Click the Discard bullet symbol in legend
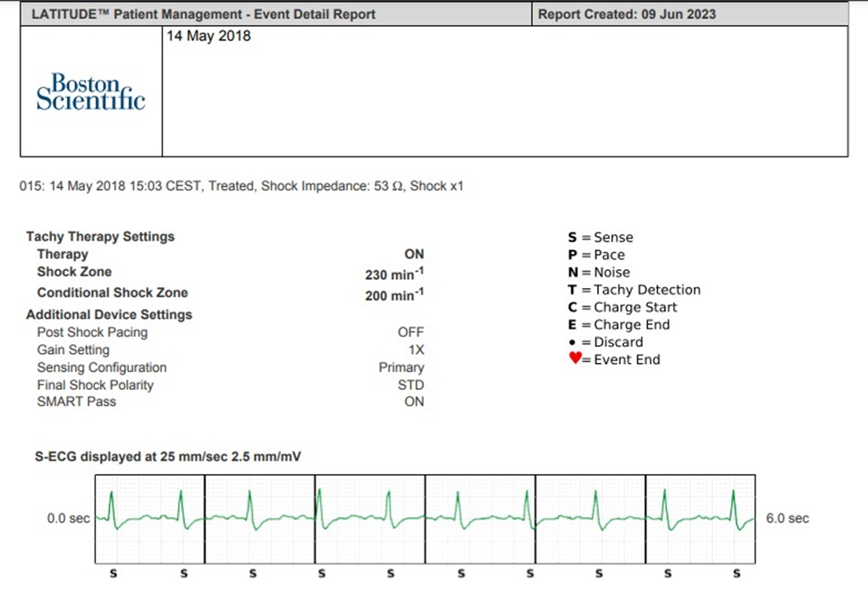The image size is (868, 592). (572, 343)
